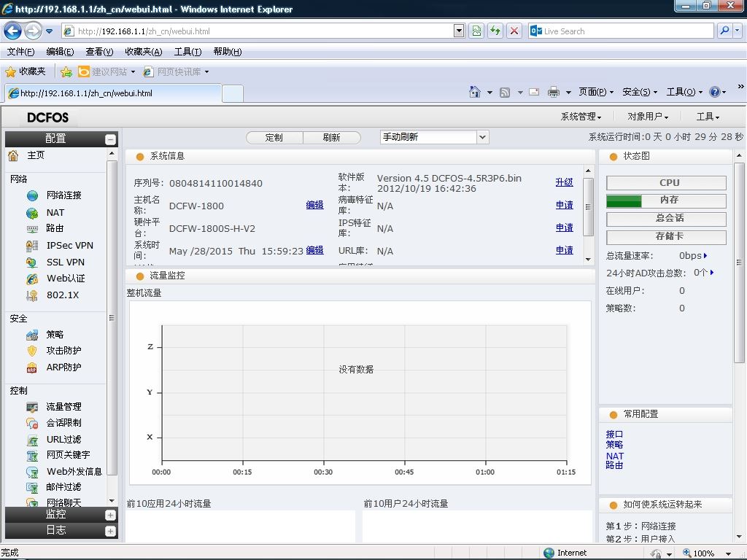
Task: Open the 主页 home icon in sidebar
Action: 13,155
